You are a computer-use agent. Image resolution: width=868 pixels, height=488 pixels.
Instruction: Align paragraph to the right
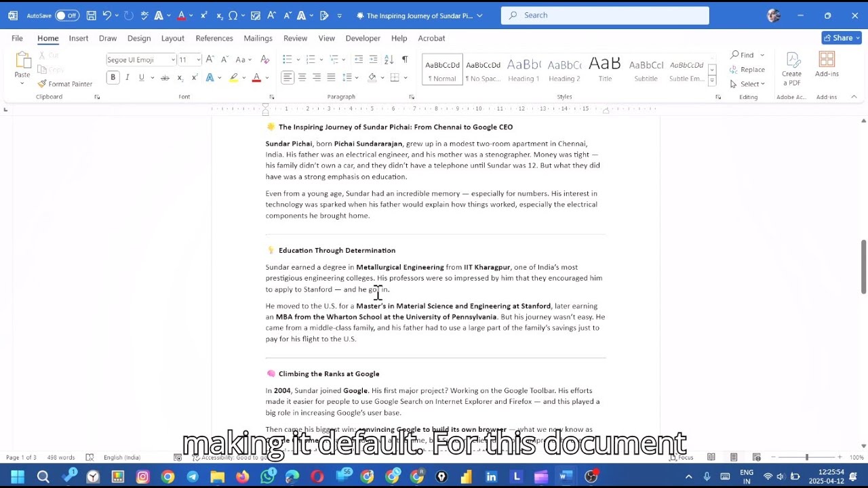coord(317,77)
